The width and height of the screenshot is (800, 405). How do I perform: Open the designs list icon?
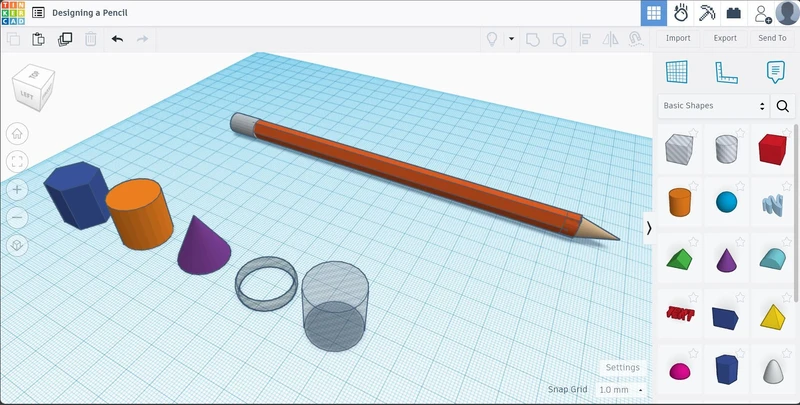38,13
